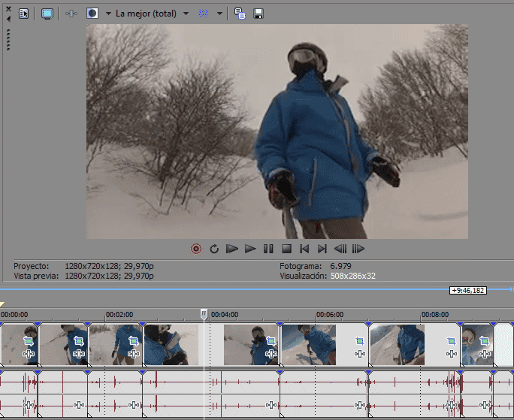Step to the next frame
The width and height of the screenshot is (514, 420).
[x=358, y=249]
